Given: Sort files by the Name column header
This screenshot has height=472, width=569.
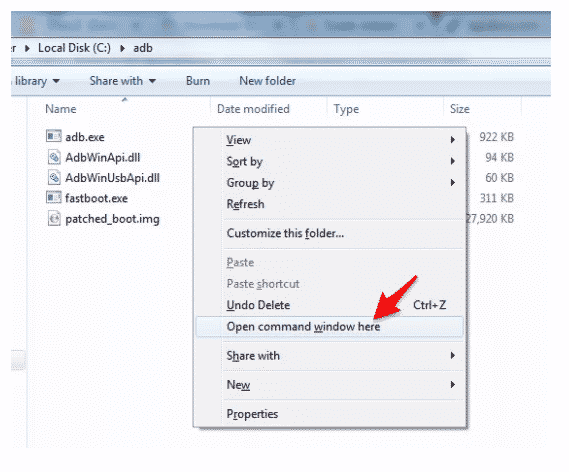Looking at the screenshot, I should pos(61,109).
